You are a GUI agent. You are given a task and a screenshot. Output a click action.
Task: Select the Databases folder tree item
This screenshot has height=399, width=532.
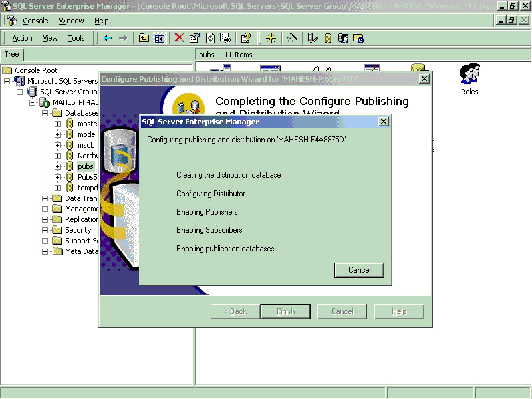pos(81,113)
